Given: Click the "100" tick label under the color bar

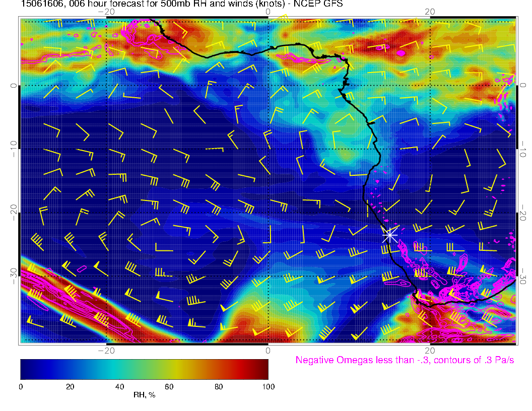Looking at the screenshot, I should [269, 387].
